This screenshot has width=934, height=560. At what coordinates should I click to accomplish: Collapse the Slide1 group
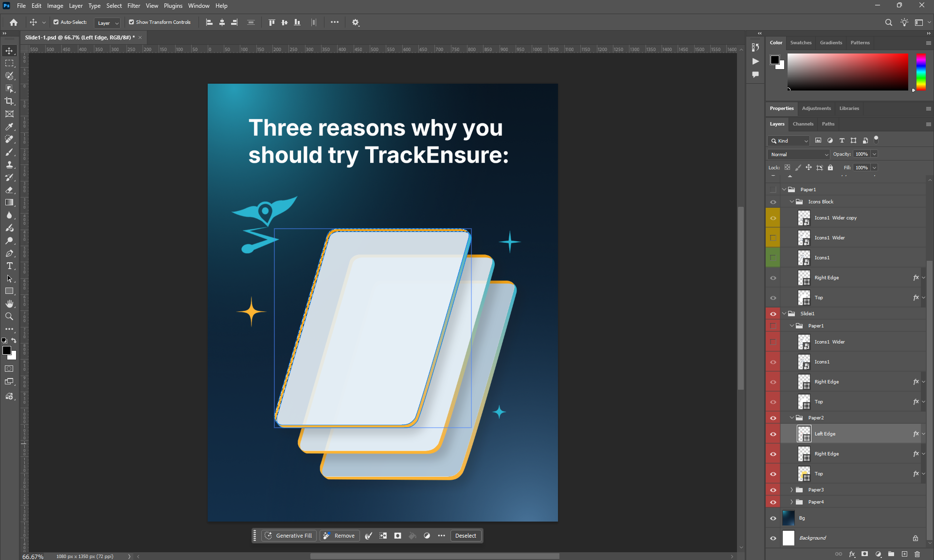click(x=784, y=314)
